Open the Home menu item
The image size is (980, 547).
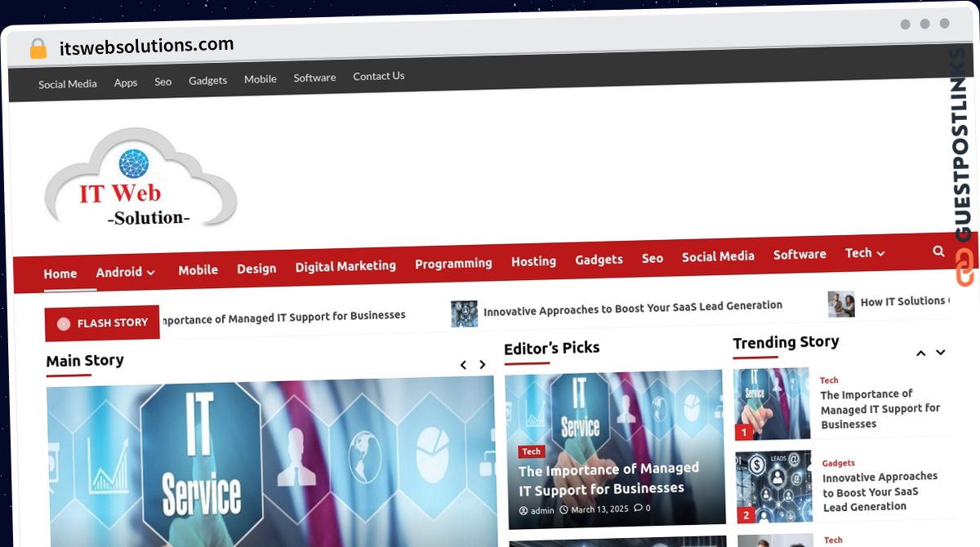(60, 273)
